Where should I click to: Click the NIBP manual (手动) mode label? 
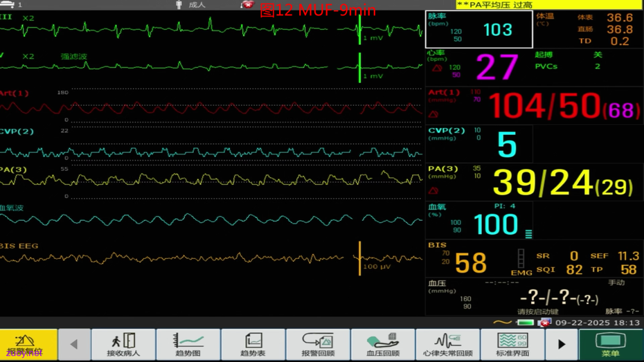pyautogui.click(x=616, y=282)
